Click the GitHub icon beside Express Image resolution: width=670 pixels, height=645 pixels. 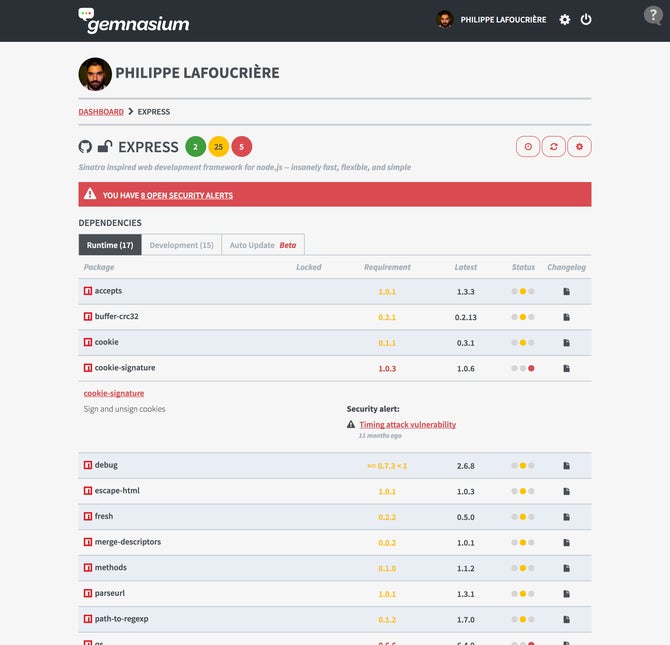[85, 147]
